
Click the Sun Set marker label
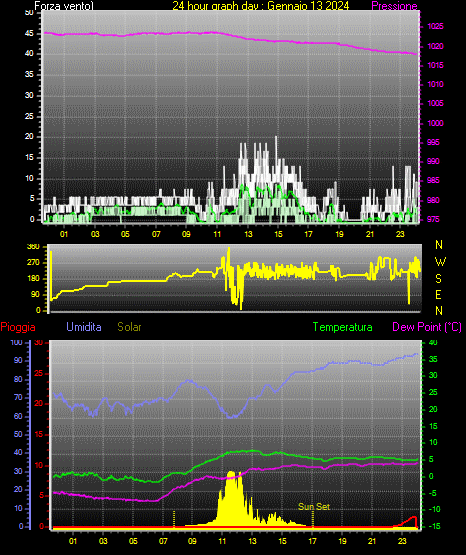point(314,507)
